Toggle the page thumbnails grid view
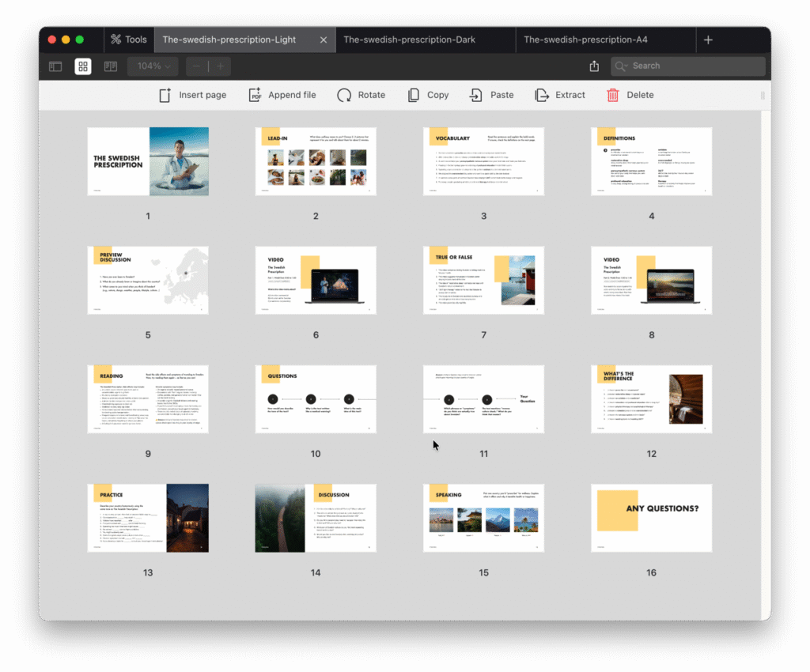The width and height of the screenshot is (810, 672). 83,66
